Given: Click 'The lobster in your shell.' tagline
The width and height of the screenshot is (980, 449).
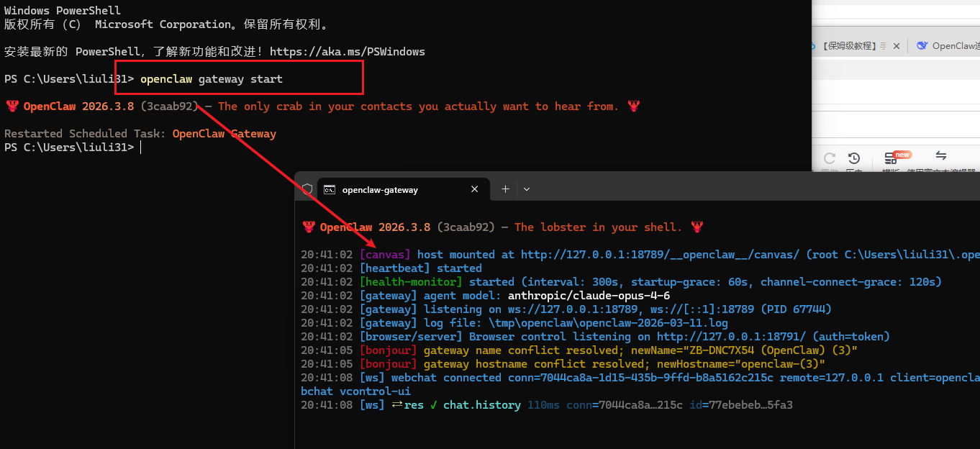Looking at the screenshot, I should (x=598, y=227).
